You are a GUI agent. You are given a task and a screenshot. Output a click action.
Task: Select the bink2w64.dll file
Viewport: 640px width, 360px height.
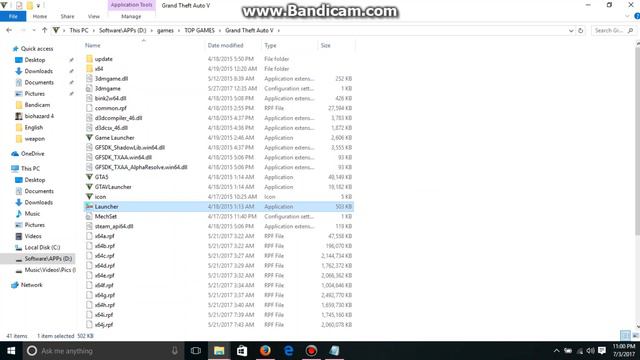(x=110, y=98)
